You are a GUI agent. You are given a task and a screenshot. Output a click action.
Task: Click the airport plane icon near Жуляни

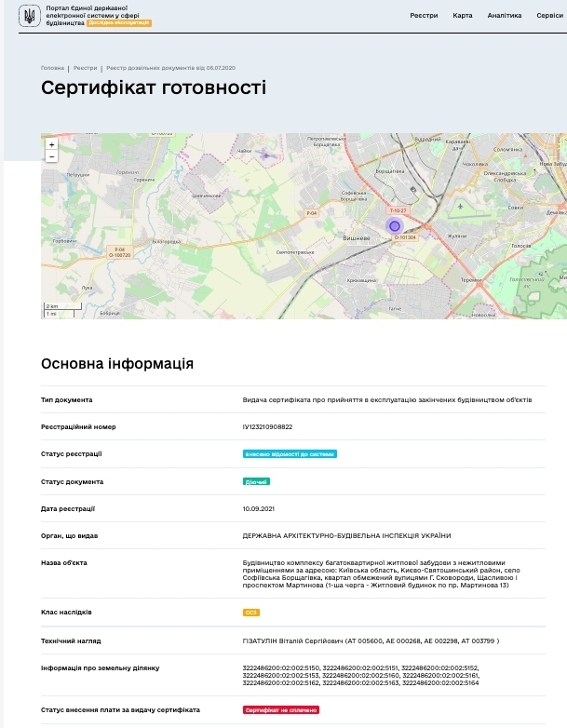tap(460, 207)
